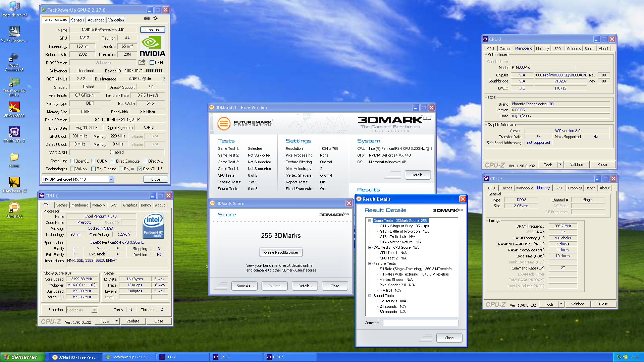Image resolution: width=644 pixels, height=362 pixels.
Task: Open CPUID CPU-Z desktop shortcut
Action: 14,135
